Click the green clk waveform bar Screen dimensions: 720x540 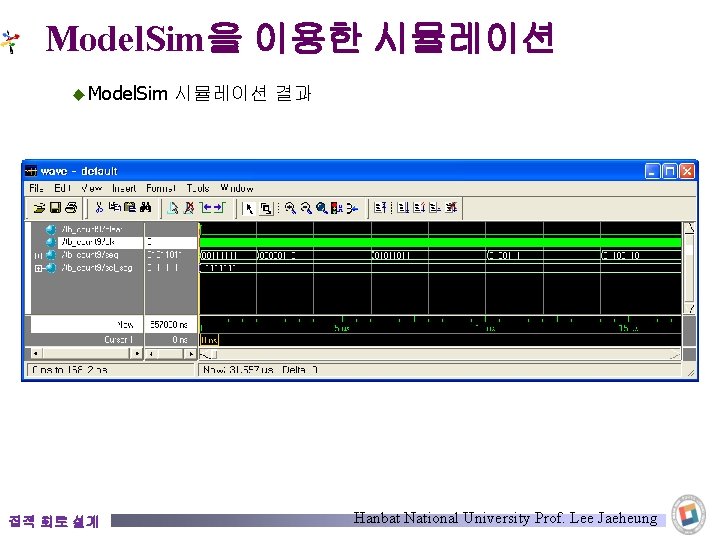click(x=440, y=242)
